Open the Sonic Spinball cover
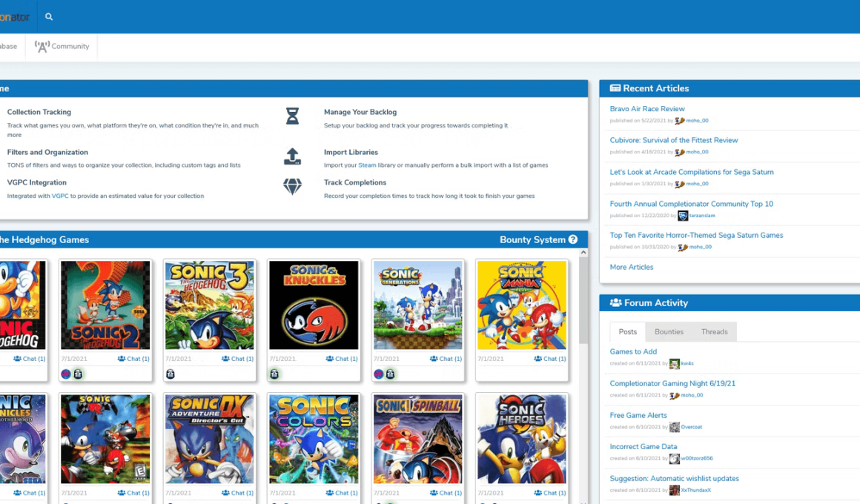Image resolution: width=860 pixels, height=504 pixels. [418, 440]
